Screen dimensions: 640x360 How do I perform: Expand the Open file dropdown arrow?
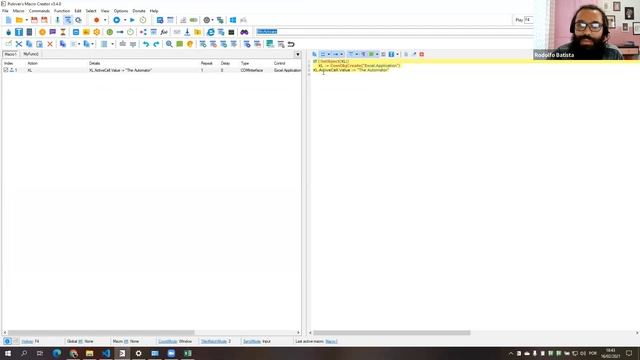27,20
